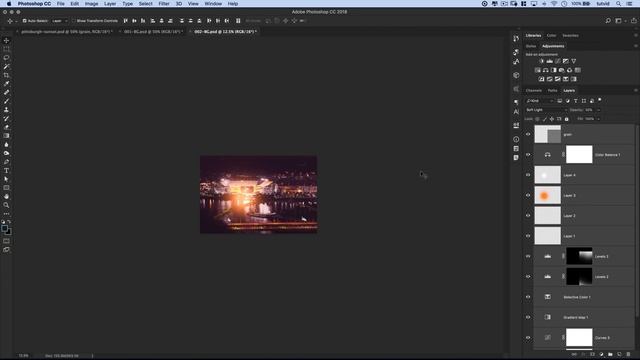Hide the Color Balance 1 layer

528,155
